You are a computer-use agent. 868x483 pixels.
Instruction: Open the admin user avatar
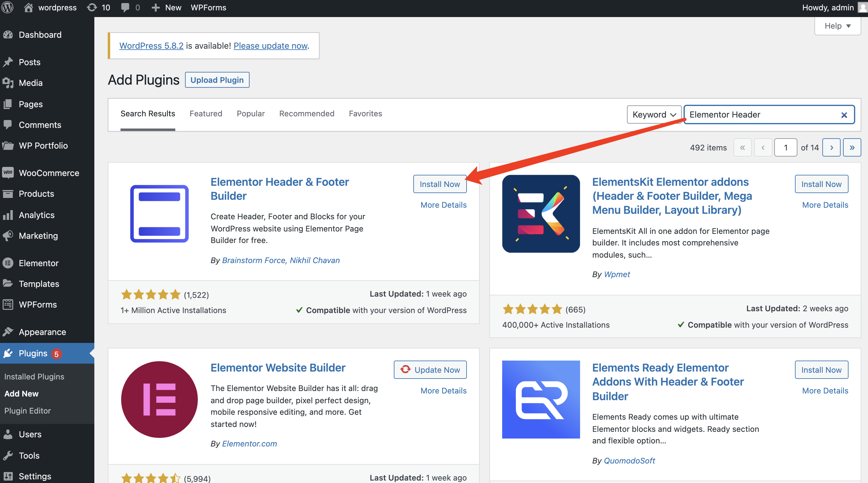(863, 7)
